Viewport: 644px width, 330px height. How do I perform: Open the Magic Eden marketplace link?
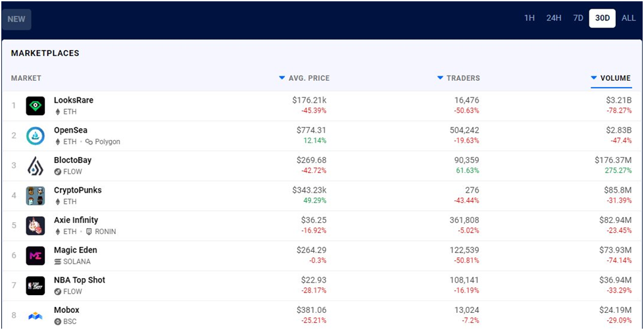click(x=76, y=250)
